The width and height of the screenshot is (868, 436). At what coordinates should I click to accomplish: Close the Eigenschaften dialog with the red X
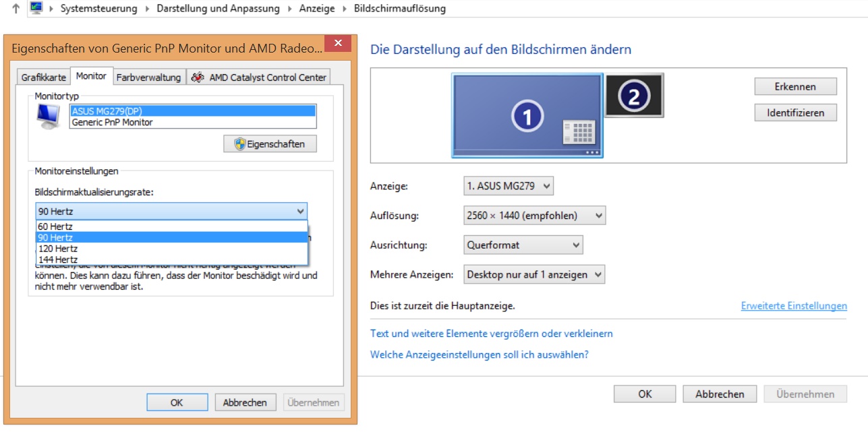(x=338, y=44)
